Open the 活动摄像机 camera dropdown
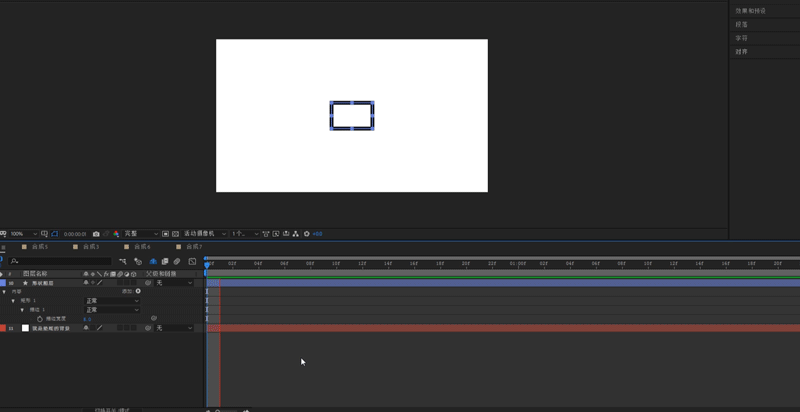 point(205,234)
